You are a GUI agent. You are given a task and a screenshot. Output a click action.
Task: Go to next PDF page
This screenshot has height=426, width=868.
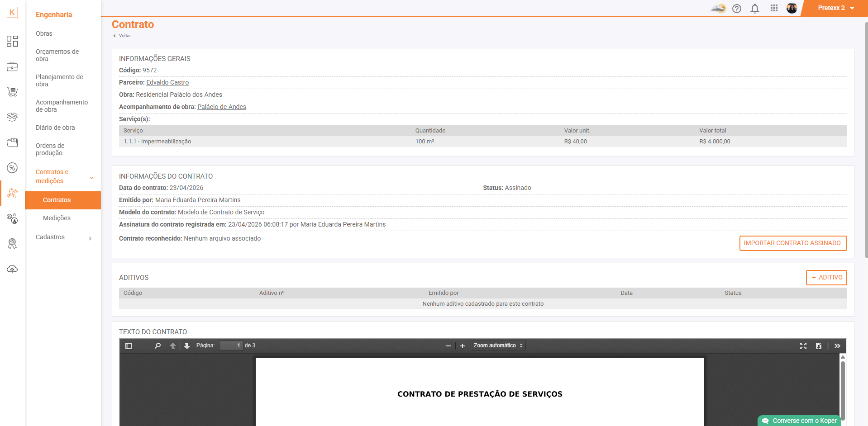coord(186,346)
